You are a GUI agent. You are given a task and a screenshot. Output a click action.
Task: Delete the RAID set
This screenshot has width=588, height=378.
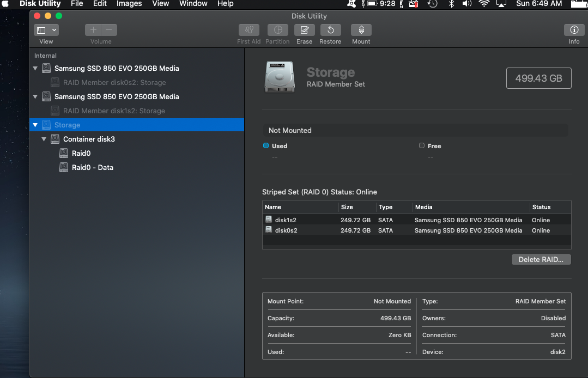541,260
